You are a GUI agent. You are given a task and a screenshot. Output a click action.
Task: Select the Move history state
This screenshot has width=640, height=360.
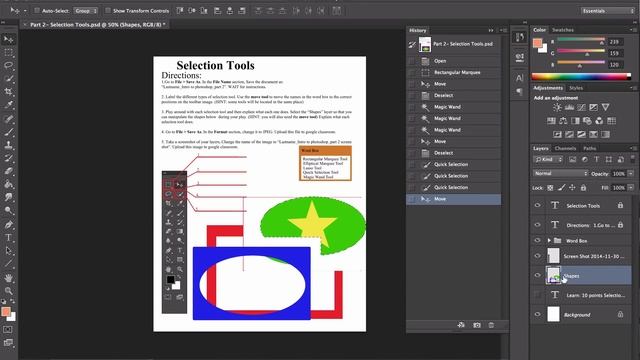(x=453, y=199)
